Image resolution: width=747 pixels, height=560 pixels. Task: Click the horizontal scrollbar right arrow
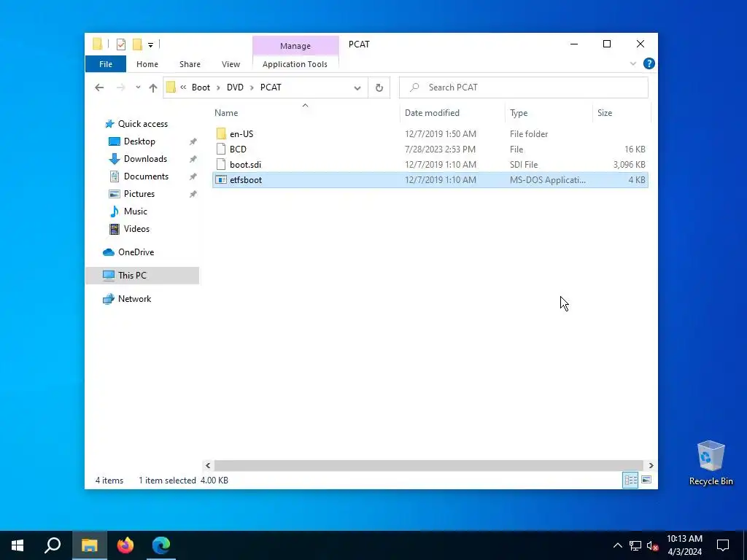[x=651, y=465]
